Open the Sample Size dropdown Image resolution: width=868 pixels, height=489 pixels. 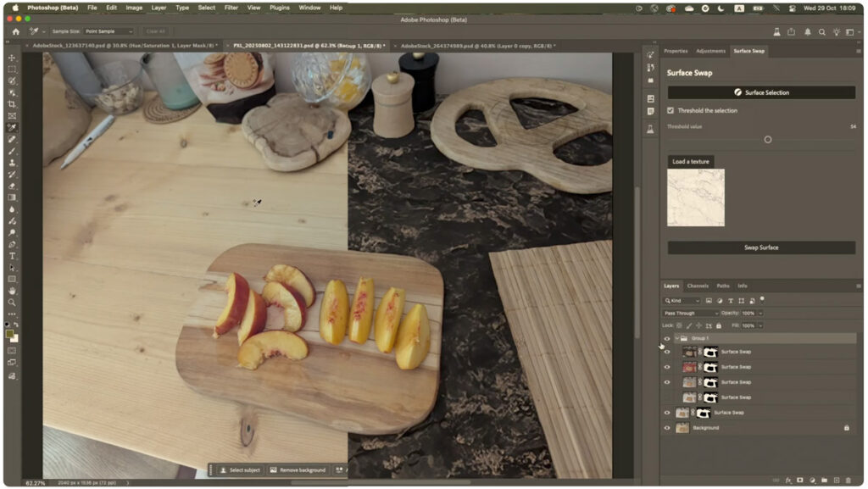108,31
